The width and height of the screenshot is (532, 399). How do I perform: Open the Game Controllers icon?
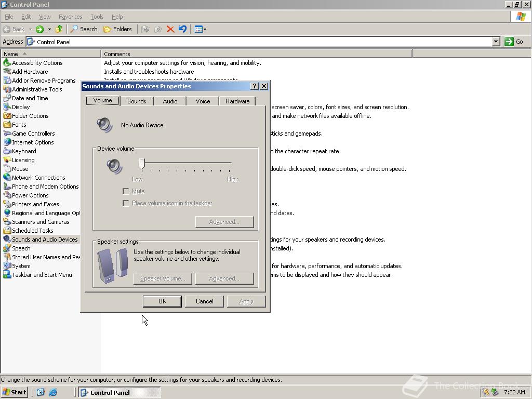point(7,134)
